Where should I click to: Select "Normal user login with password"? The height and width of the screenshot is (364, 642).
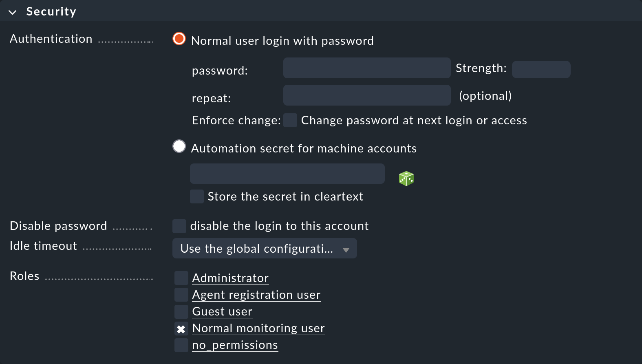point(179,39)
